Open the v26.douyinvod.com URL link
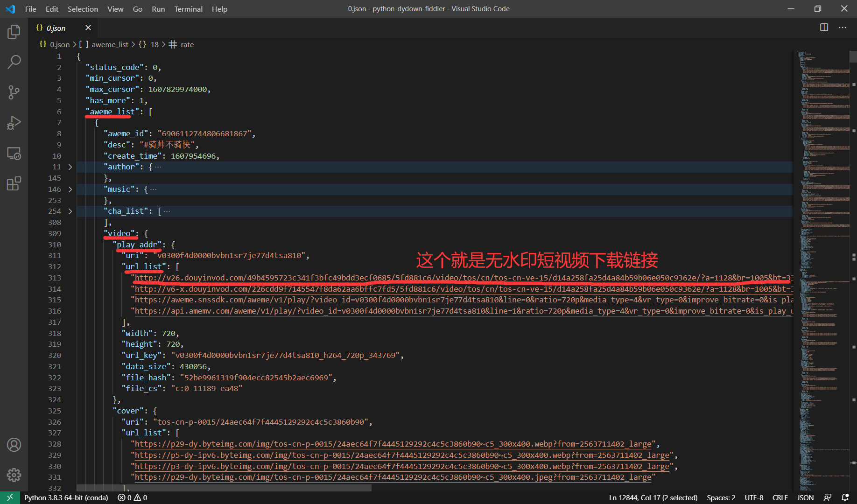The width and height of the screenshot is (857, 504). pos(464,278)
